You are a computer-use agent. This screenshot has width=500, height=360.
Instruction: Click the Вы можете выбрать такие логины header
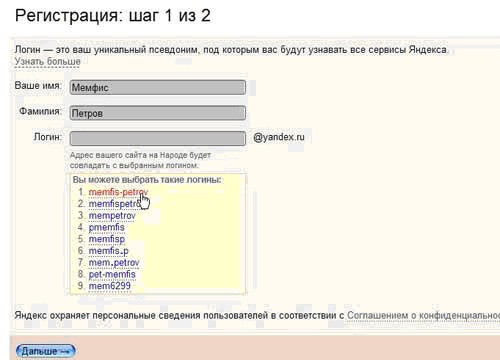click(147, 180)
